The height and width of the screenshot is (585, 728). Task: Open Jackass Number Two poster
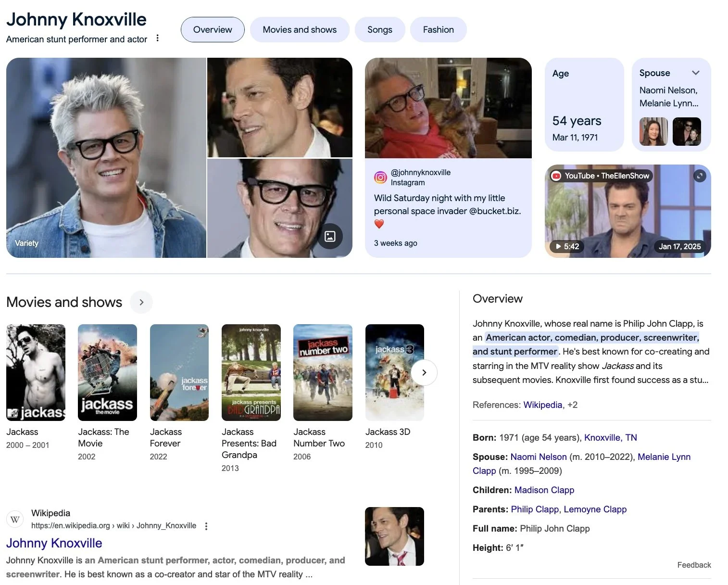[x=323, y=372]
